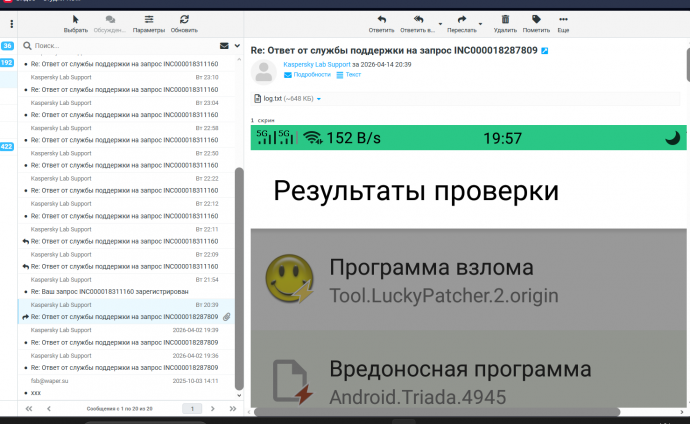Screen dimensions: 690x424
Task: Click the Kaspersky Lab Support sender link
Action: (316, 64)
